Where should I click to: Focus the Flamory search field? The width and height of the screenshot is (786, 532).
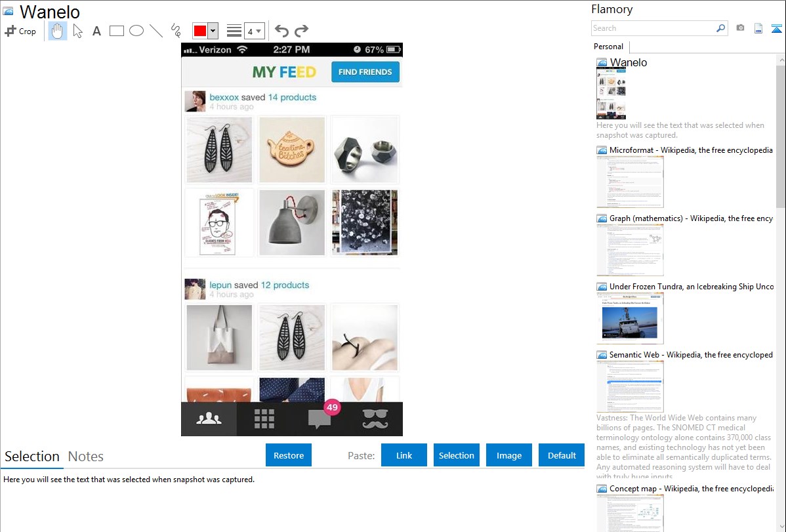tap(653, 28)
